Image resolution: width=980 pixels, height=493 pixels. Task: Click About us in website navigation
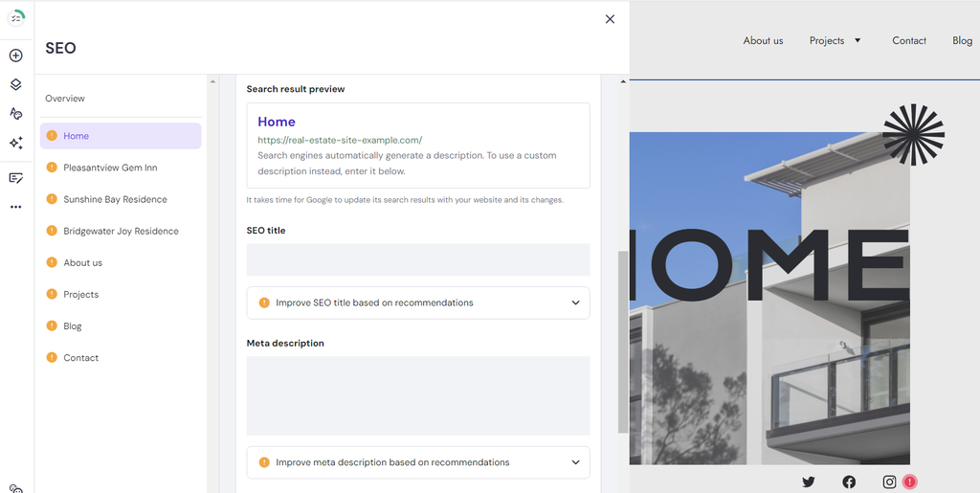coord(763,40)
